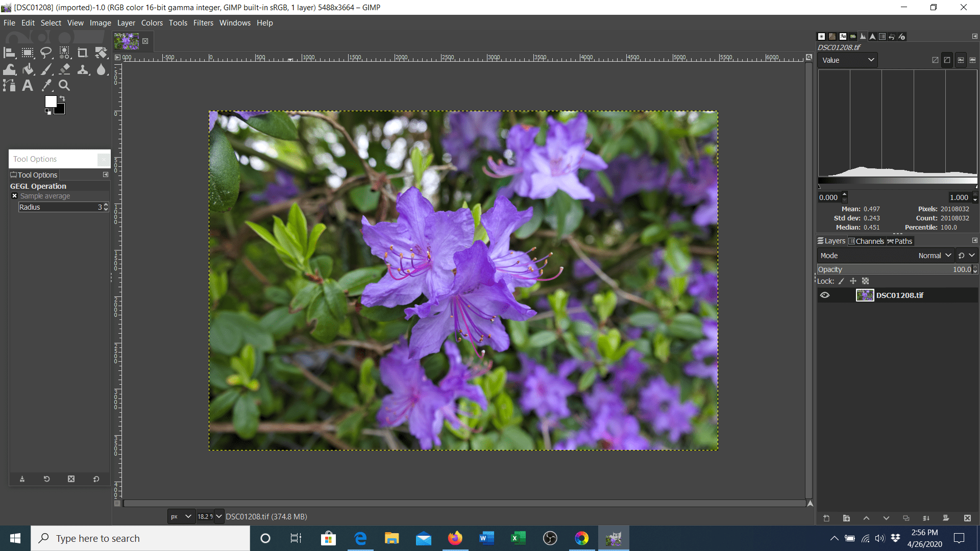Save tool preset in Tool Options
The height and width of the screenshot is (551, 980).
click(x=22, y=479)
